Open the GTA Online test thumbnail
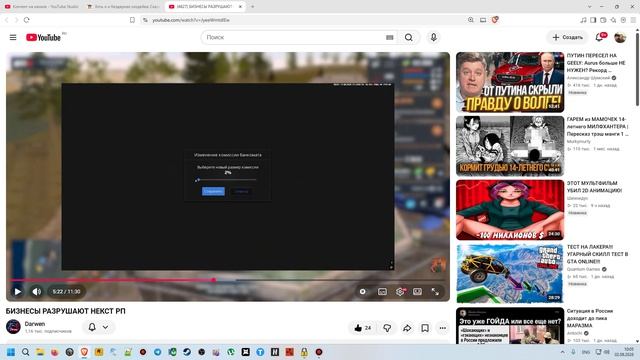Viewport: 640px width, 360px height. [510, 273]
